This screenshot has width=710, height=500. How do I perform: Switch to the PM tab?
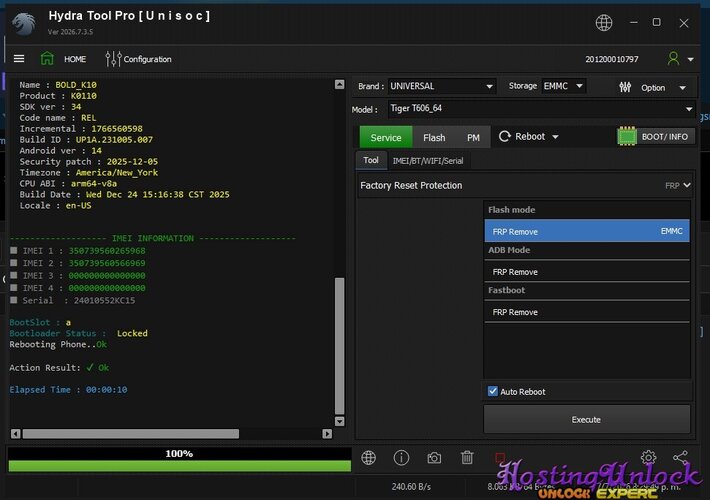(x=473, y=137)
